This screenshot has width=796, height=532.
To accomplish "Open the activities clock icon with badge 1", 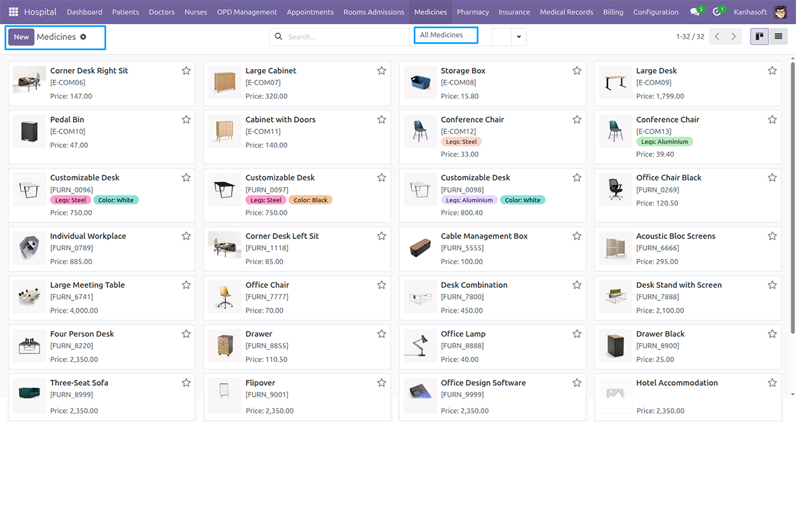I will [718, 11].
